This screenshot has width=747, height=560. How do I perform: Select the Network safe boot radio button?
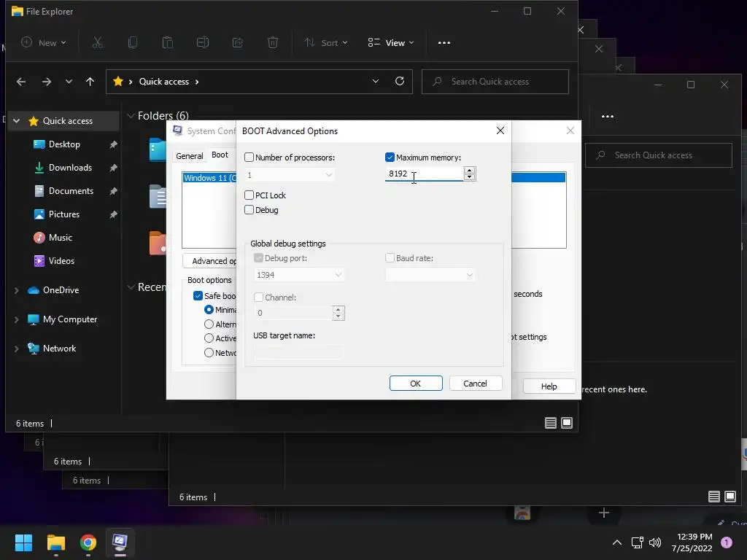[209, 353]
